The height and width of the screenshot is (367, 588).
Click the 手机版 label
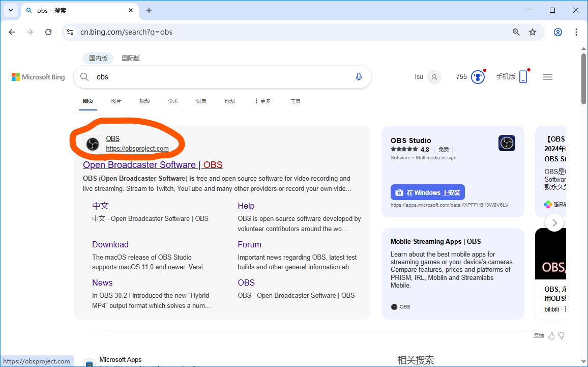(506, 76)
